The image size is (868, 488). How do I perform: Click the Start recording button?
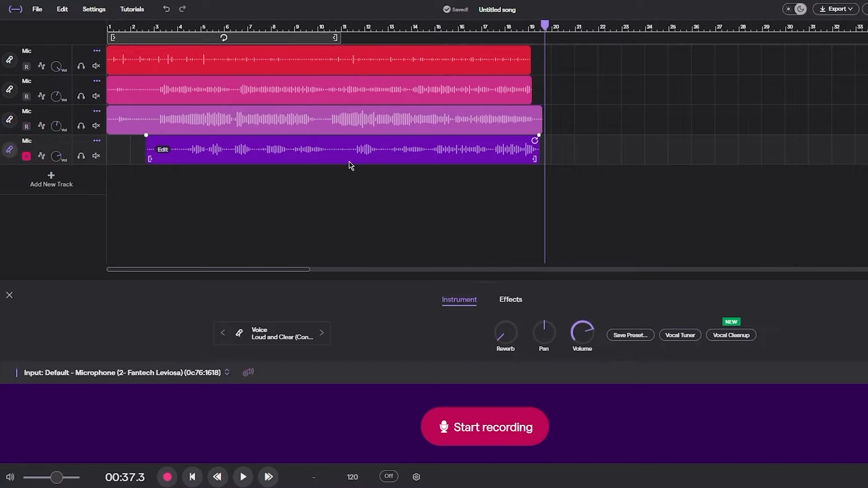(x=485, y=427)
